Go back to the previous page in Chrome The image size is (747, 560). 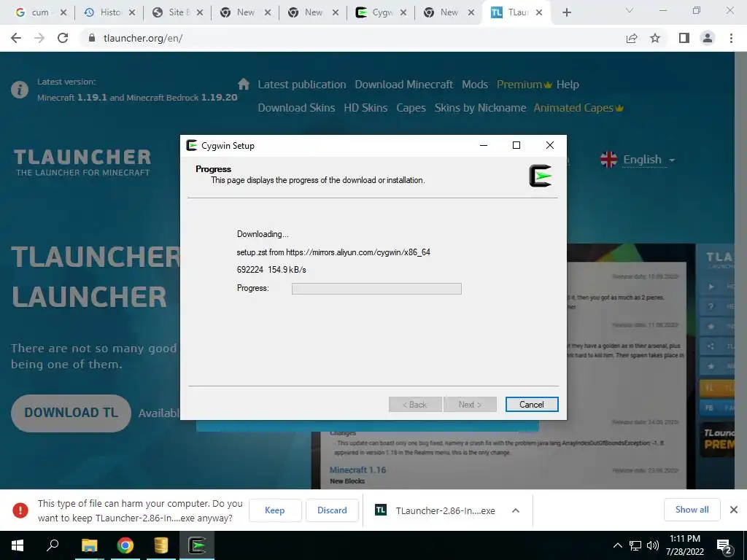[16, 38]
